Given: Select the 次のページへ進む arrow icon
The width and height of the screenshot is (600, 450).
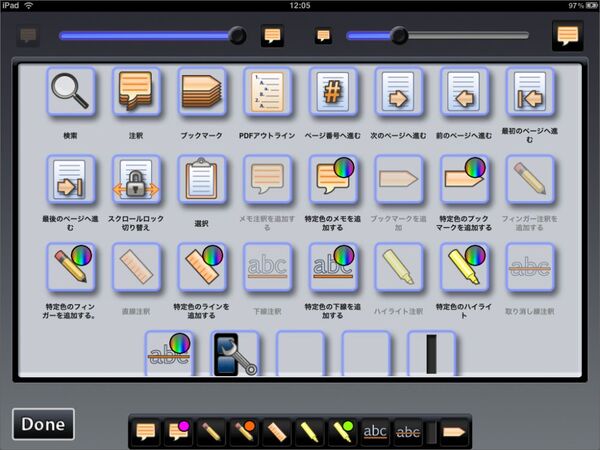Looking at the screenshot, I should pos(398,91).
